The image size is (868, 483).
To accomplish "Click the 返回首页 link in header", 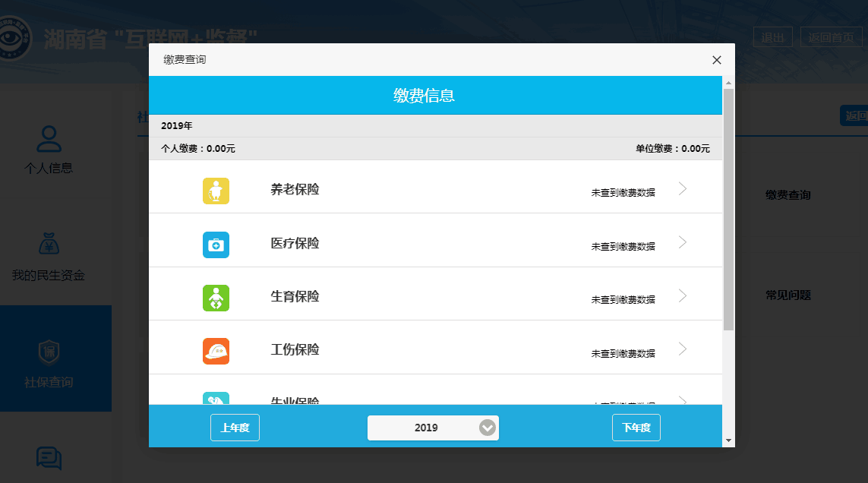I will (x=831, y=37).
